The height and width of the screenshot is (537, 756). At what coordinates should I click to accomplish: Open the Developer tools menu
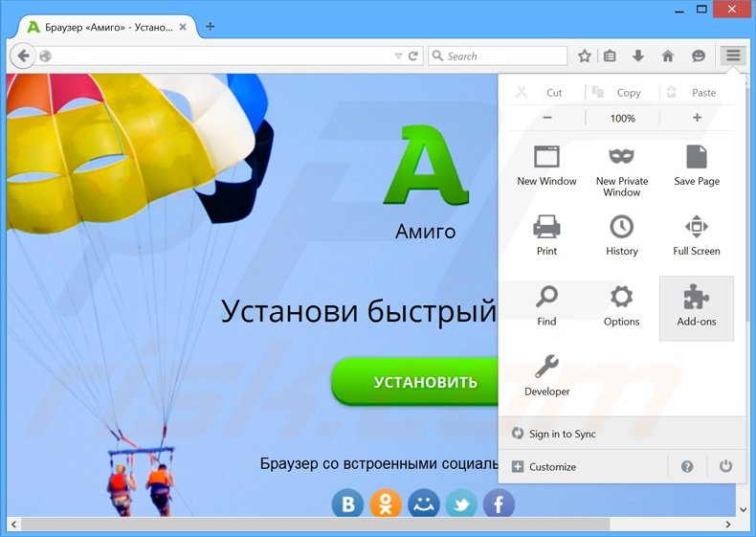546,375
